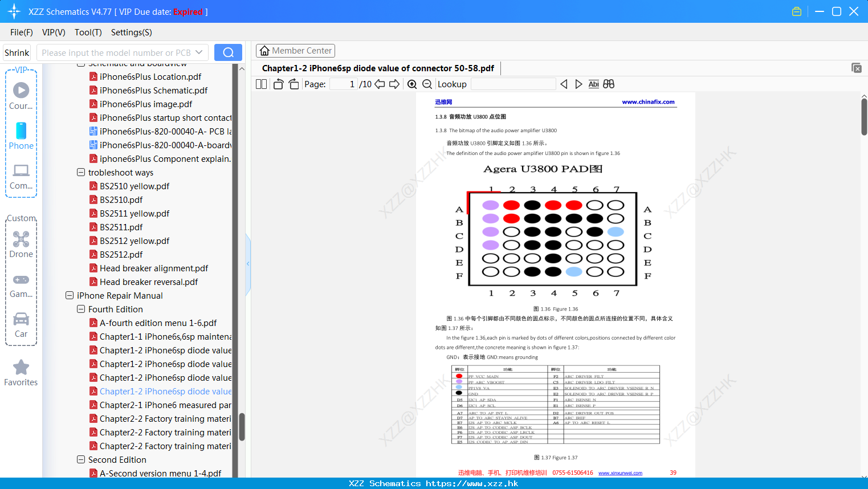The width and height of the screenshot is (868, 489).
Task: Open iPhone6sPlus image.pdf
Action: click(x=146, y=104)
